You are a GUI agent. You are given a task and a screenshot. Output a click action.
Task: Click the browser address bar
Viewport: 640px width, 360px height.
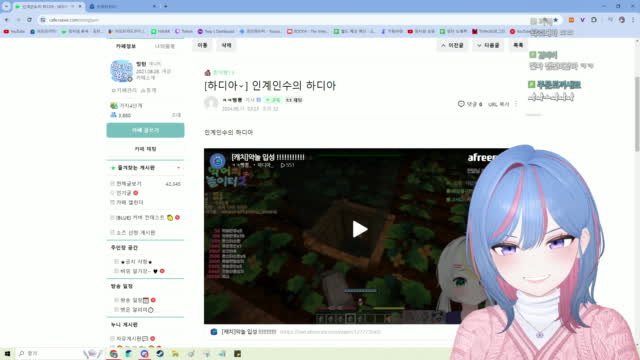pos(286,20)
